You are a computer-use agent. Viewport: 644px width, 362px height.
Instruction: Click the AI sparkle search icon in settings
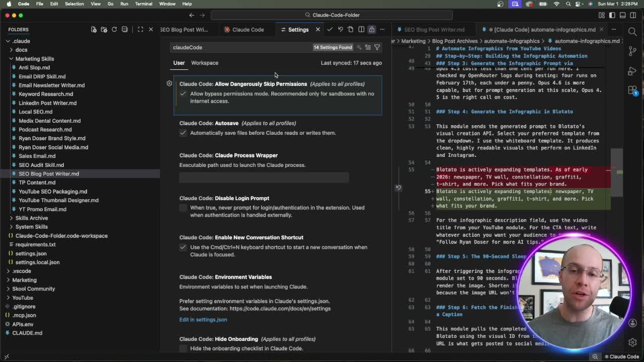coord(359,47)
